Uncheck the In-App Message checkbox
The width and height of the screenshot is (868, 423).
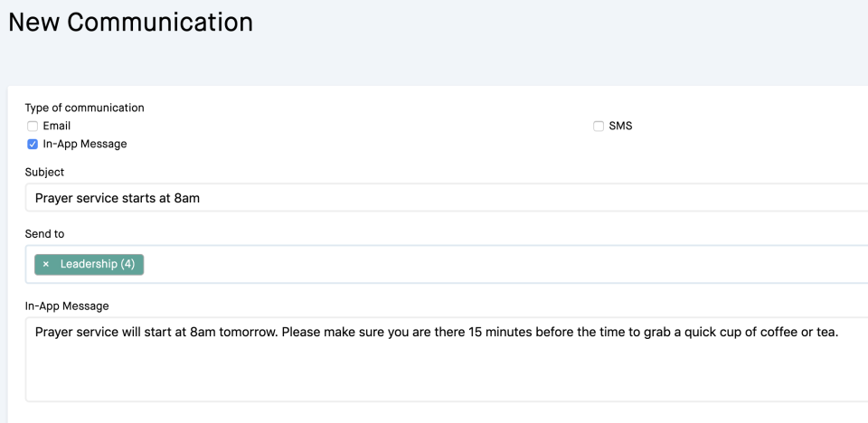coord(33,144)
